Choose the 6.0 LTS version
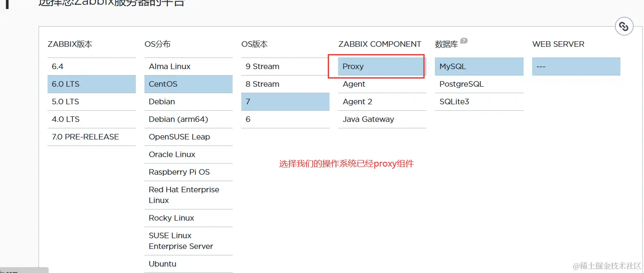644x273 pixels. pyautogui.click(x=92, y=84)
